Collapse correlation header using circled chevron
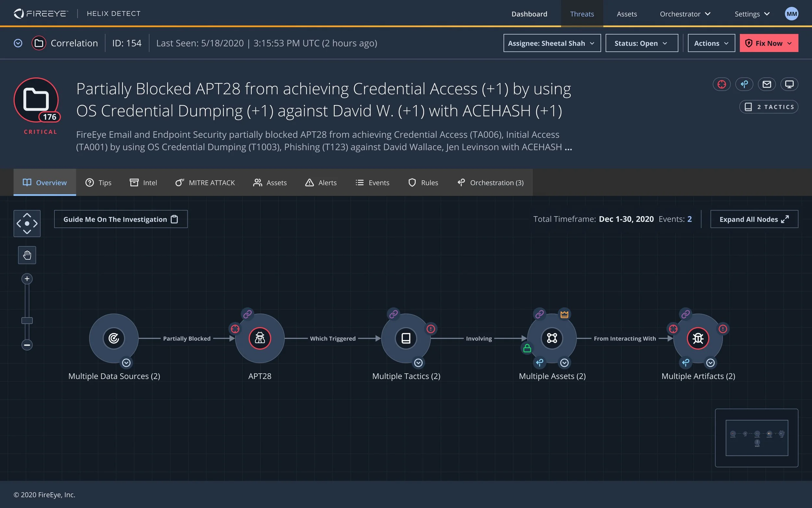Screen dimensions: 812x508 click(18, 43)
